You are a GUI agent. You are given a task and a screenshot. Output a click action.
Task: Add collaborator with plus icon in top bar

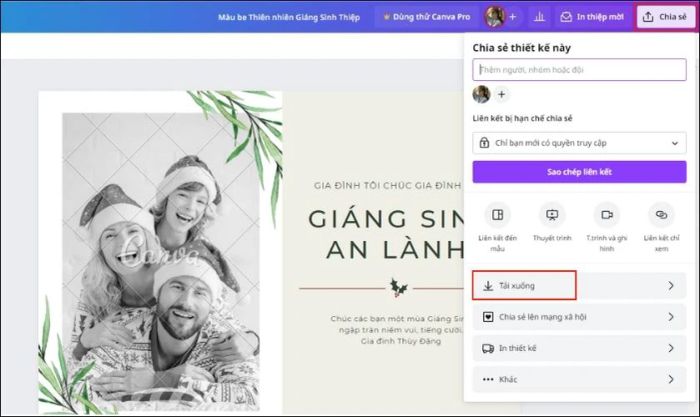tap(512, 17)
